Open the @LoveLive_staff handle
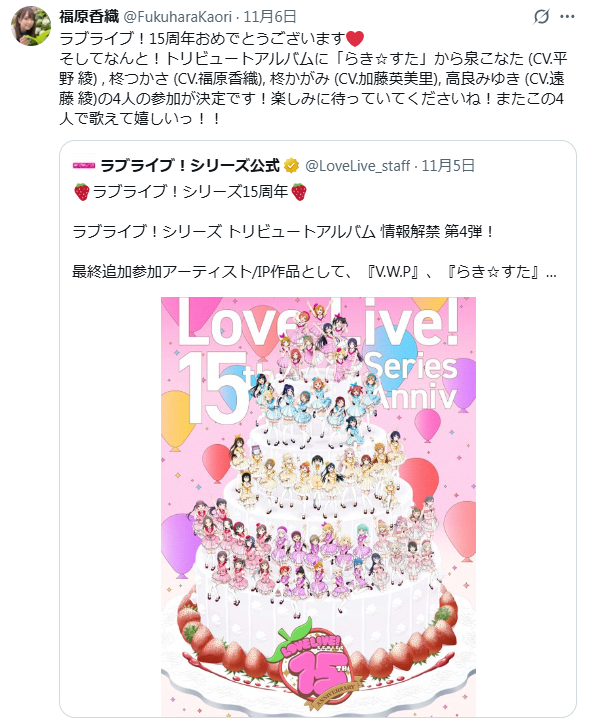This screenshot has height=721, width=593. [357, 166]
